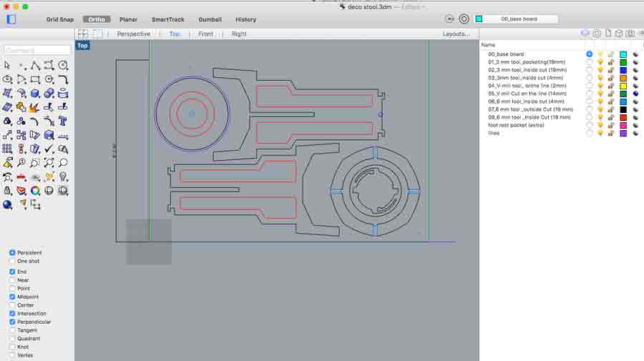Turn on Grid Snap
This screenshot has height=361, width=644.
(62, 19)
